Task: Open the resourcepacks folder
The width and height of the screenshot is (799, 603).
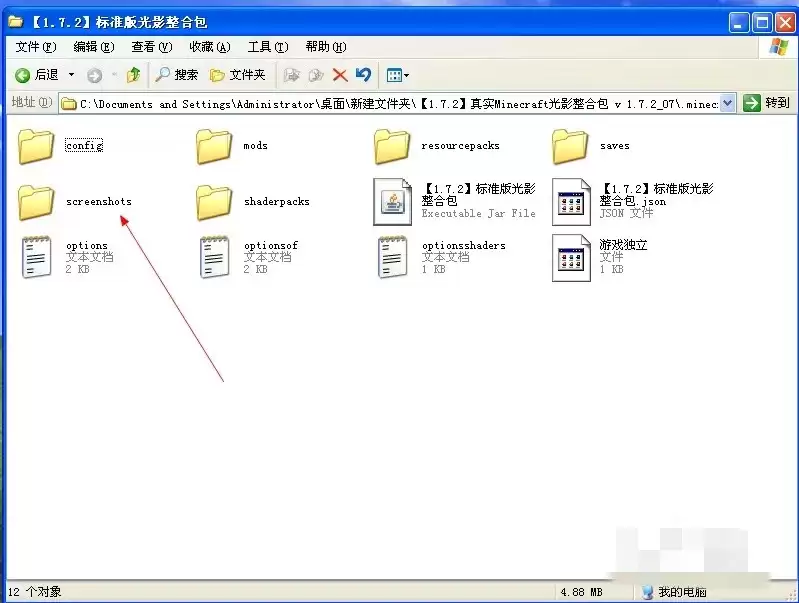Action: tap(392, 147)
